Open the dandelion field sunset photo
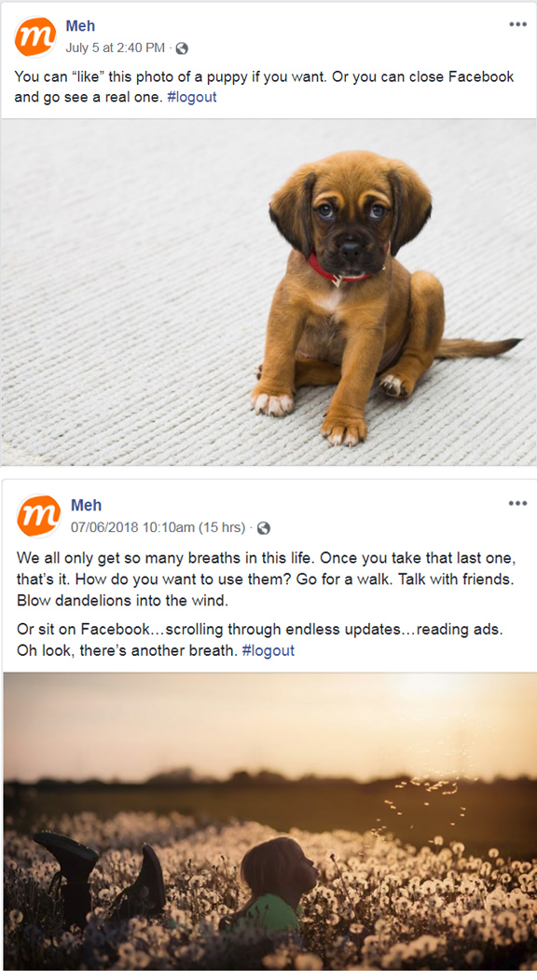Screen dimensions: 537x980 click(269, 822)
